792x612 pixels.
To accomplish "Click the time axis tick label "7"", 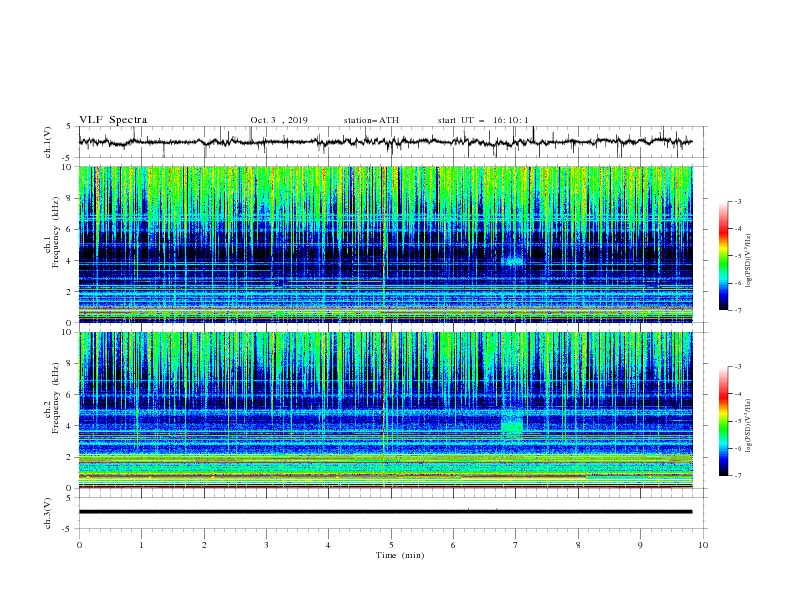I will click(x=516, y=545).
